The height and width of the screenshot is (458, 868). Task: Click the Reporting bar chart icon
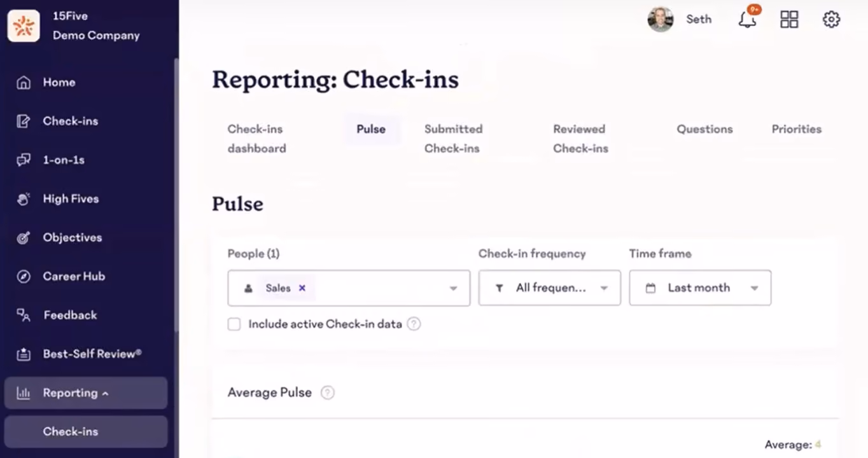(x=24, y=393)
